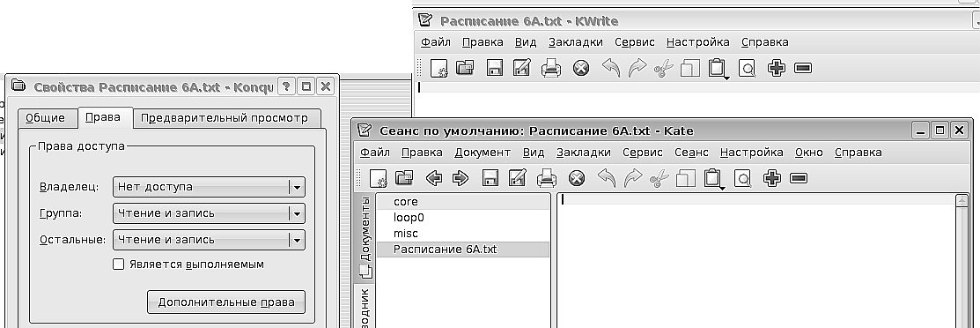Open Kate 'Закладки' menu
This screenshot has width=980, height=328.
pos(583,153)
